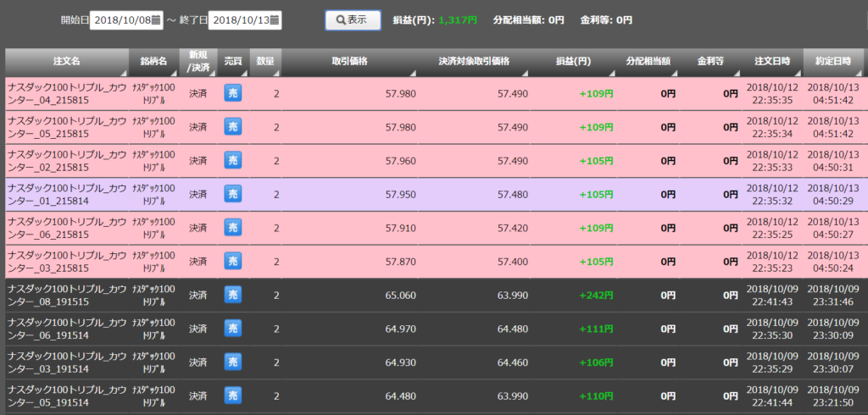Click settlement price 64.480
The height and width of the screenshot is (415, 868).
click(x=513, y=329)
